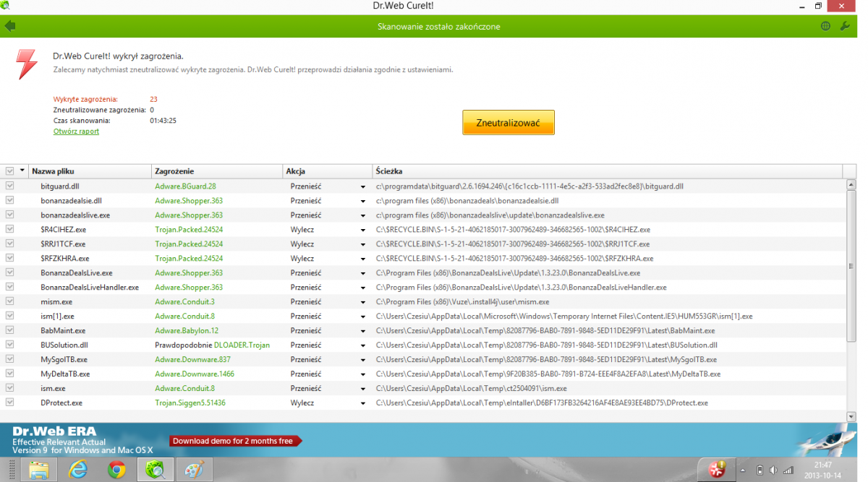Select the path text of mism.exe
The height and width of the screenshot is (482, 868).
tap(462, 301)
